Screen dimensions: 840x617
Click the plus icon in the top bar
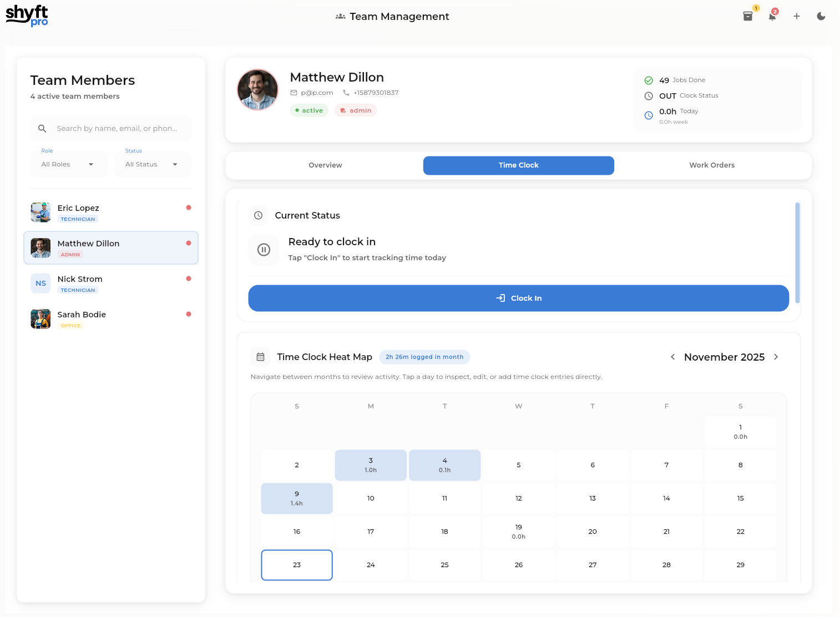point(797,16)
